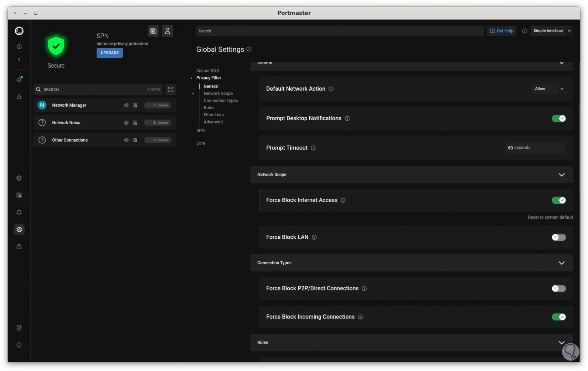The width and height of the screenshot is (588, 371).
Task: Show info for Force Block Internet Access
Action: pyautogui.click(x=343, y=200)
